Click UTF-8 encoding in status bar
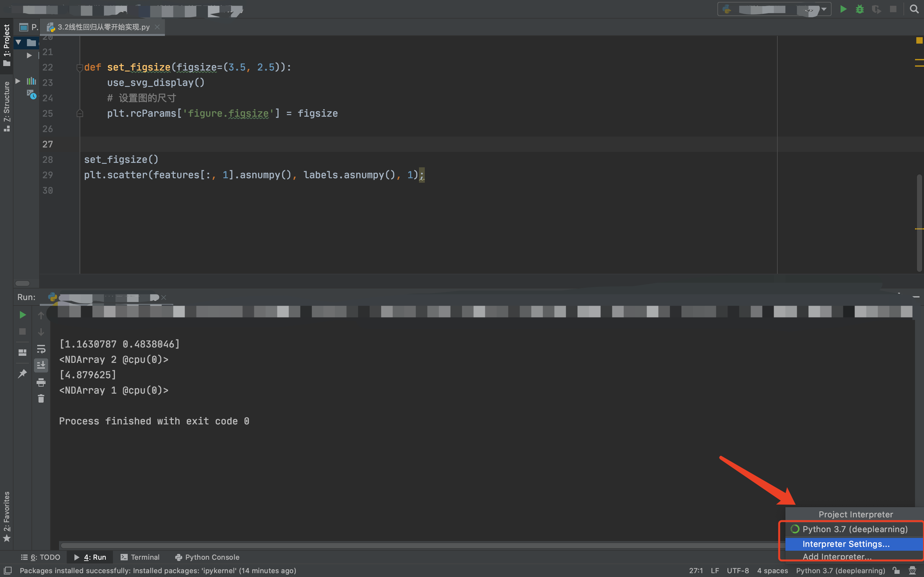Image resolution: width=924 pixels, height=577 pixels. (x=737, y=571)
